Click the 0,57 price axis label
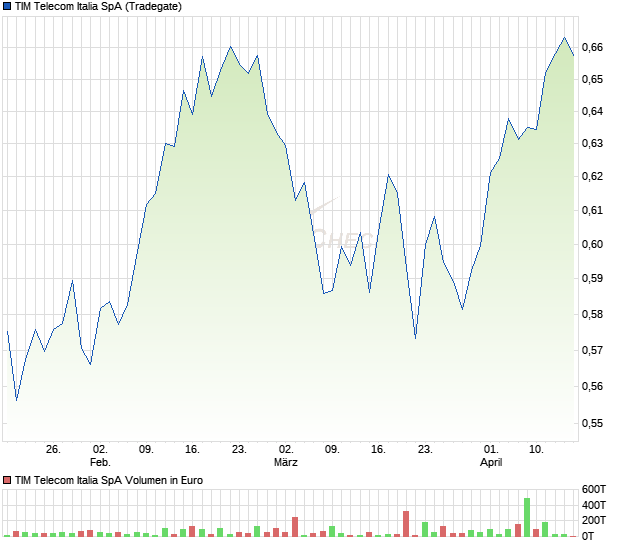 tap(592, 350)
